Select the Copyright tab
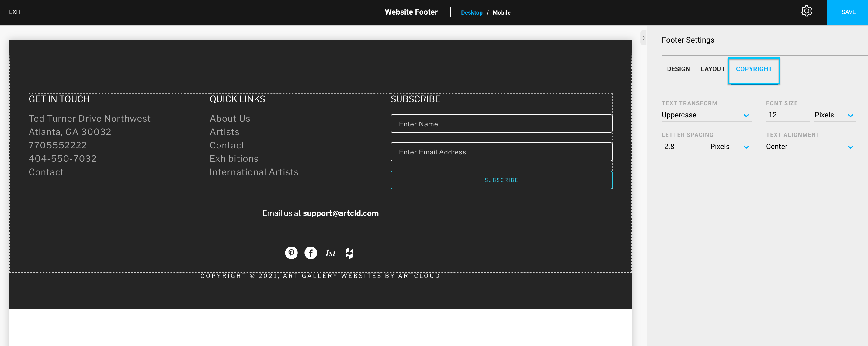 [754, 69]
